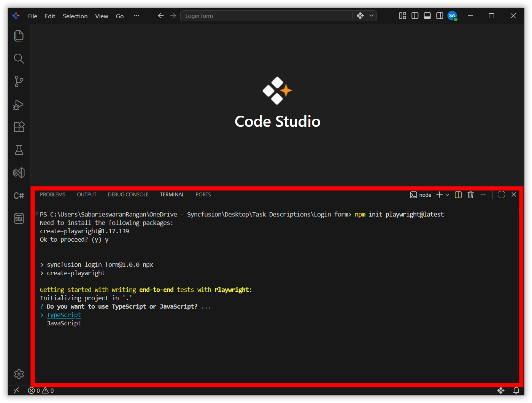Click the 'Ok to proceed? (y) y' line
532x403 pixels.
pos(74,239)
